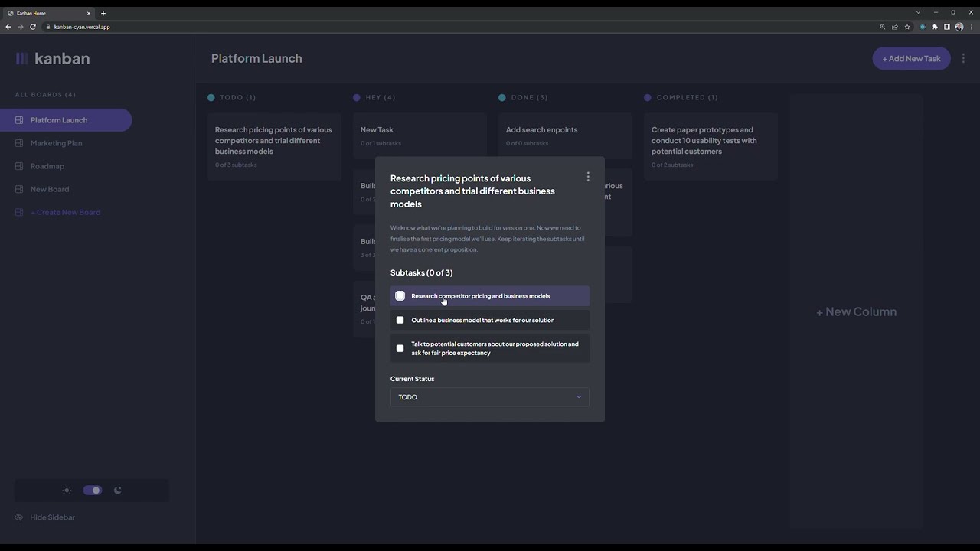Go back with browser back arrow
This screenshot has width=980, height=551.
coord(8,27)
